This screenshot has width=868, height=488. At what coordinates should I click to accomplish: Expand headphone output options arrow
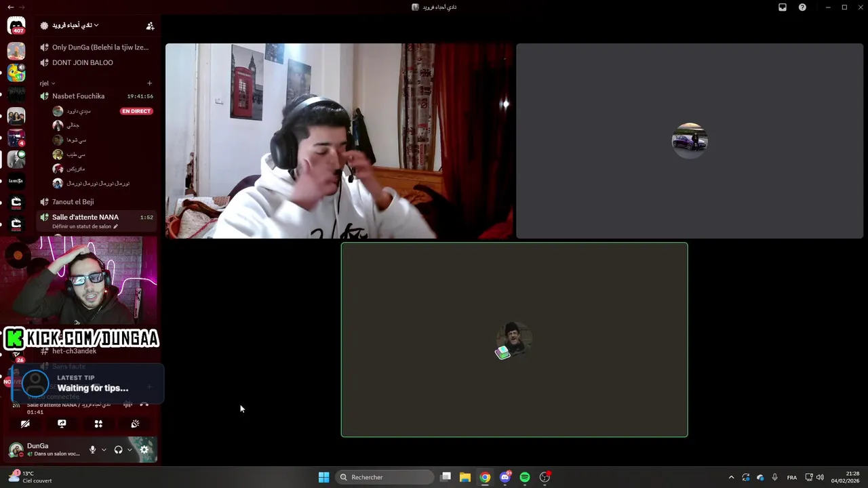130,449
